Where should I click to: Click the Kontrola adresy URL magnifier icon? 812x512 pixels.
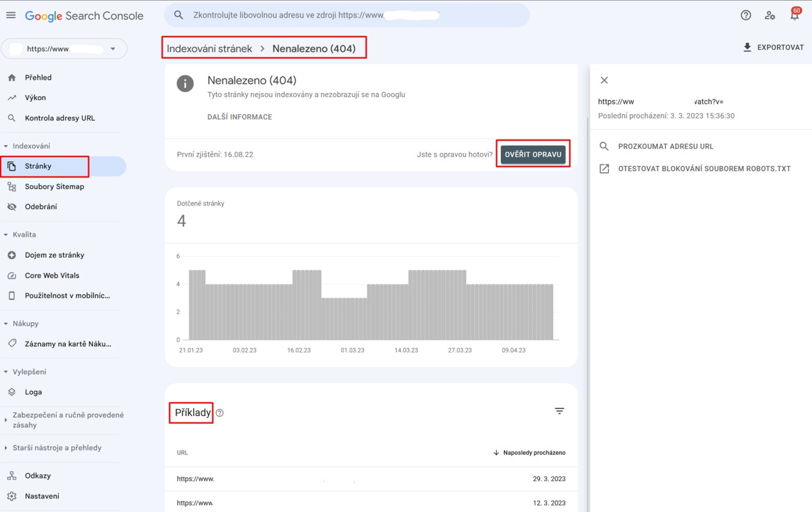pyautogui.click(x=12, y=118)
